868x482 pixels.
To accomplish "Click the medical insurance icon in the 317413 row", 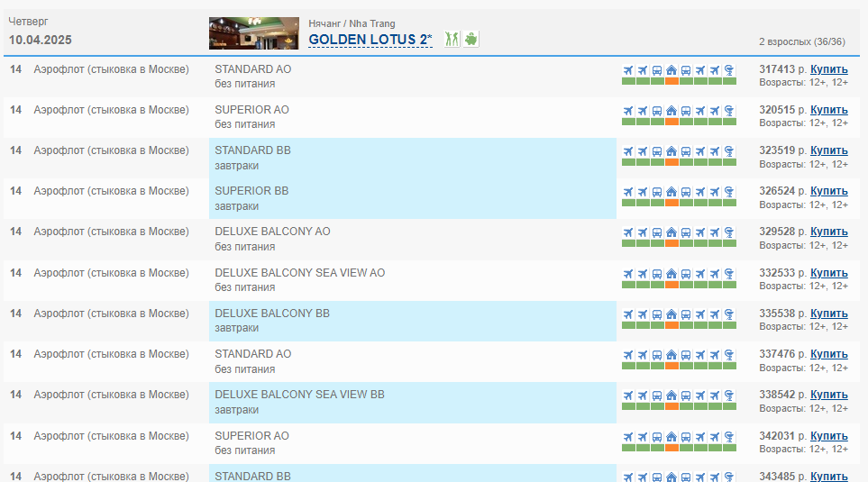I will click(729, 70).
